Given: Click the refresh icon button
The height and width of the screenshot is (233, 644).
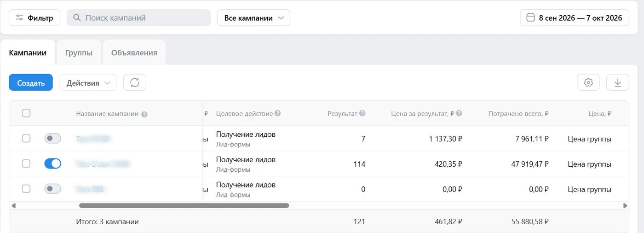Looking at the screenshot, I should [135, 83].
